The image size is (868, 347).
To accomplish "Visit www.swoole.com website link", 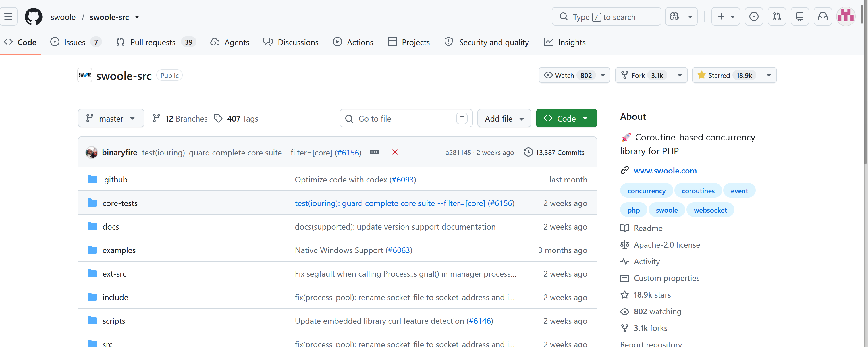I will click(665, 171).
